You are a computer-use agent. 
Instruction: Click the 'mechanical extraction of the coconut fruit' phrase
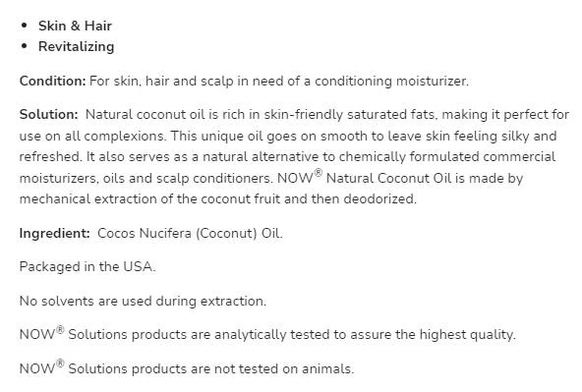point(149,199)
